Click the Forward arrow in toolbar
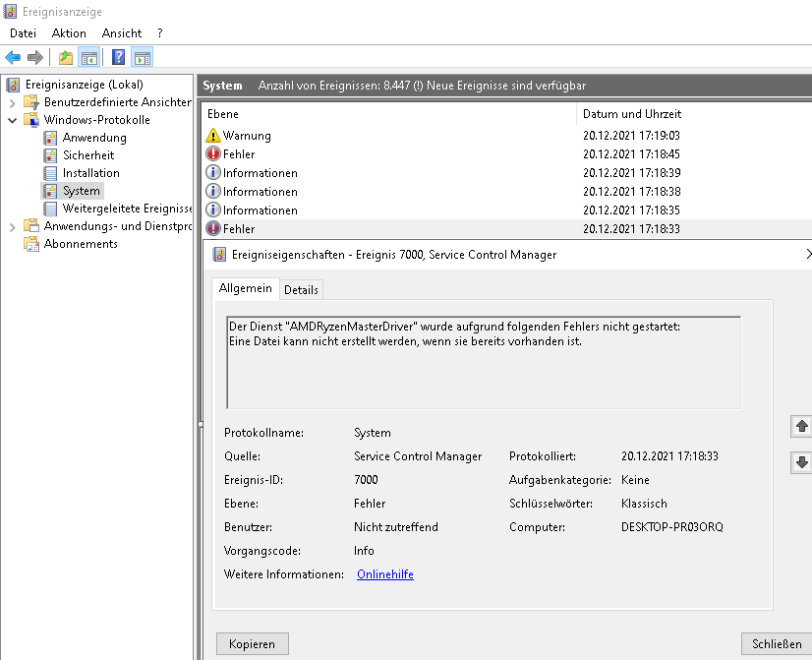 [x=34, y=57]
